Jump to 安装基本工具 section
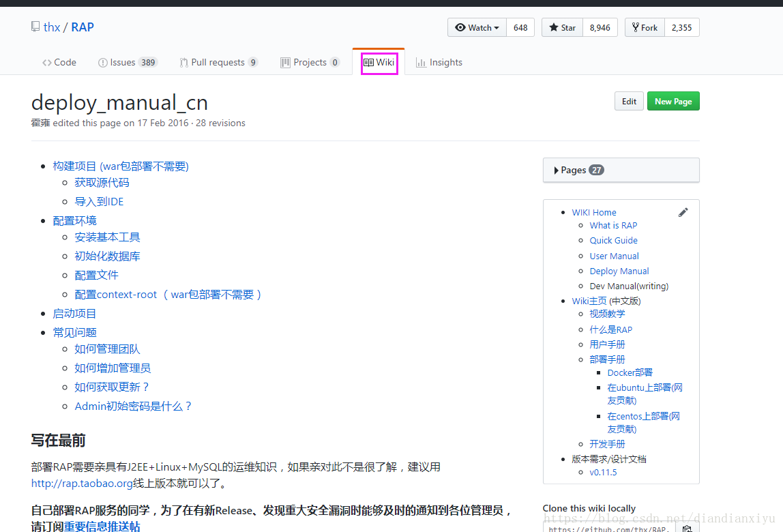783x532 pixels. tap(107, 237)
